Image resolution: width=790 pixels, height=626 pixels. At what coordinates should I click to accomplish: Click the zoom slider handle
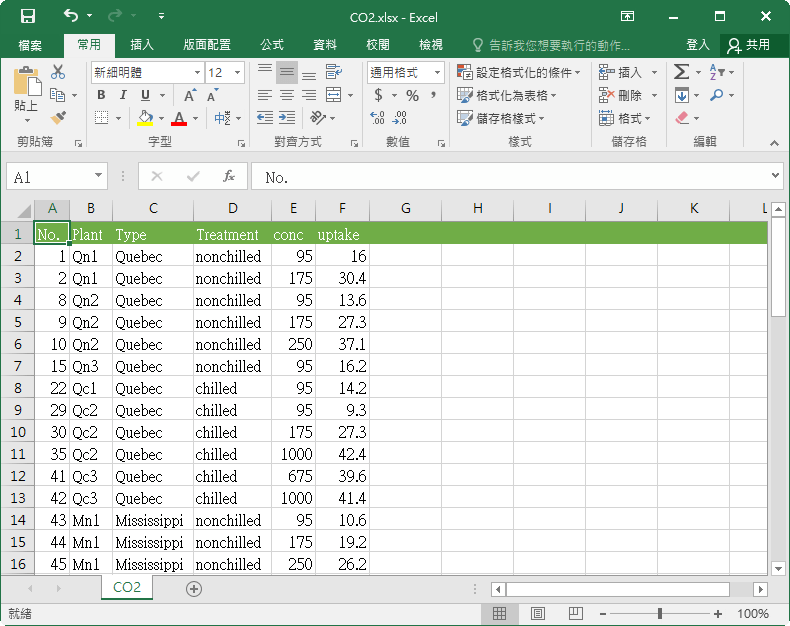[659, 613]
